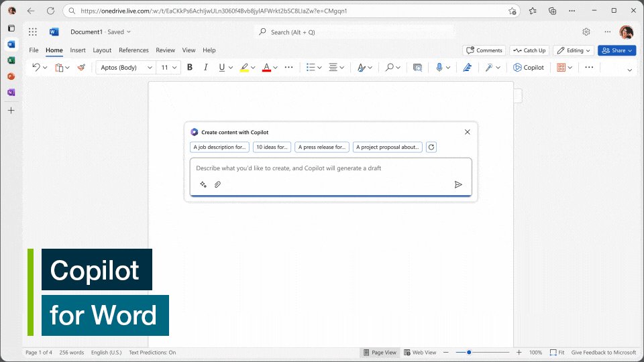This screenshot has width=644, height=362.
Task: Expand the undo history dropdown arrow
Action: click(x=45, y=67)
